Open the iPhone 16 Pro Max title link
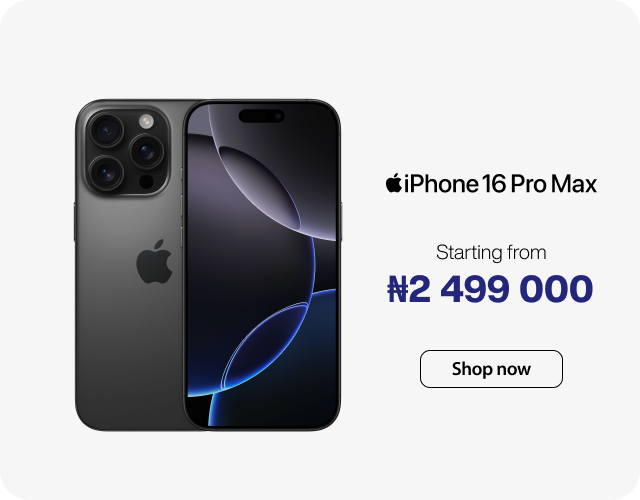 [x=491, y=183]
